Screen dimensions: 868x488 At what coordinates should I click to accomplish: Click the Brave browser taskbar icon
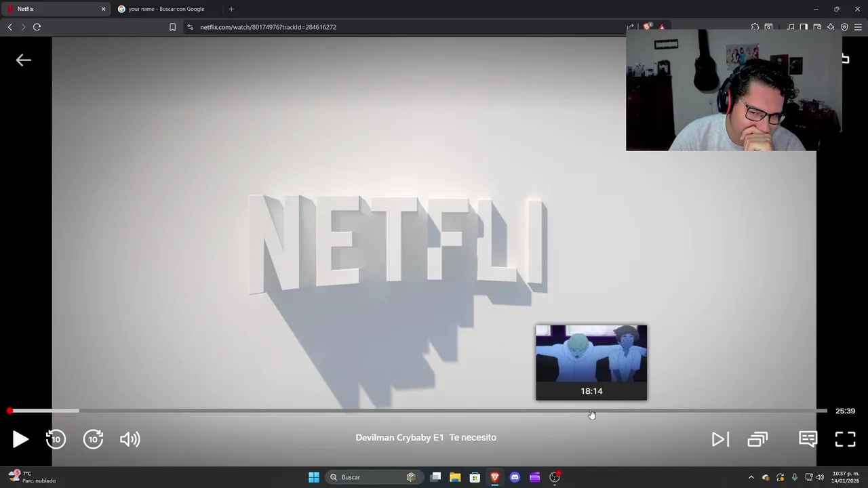tap(495, 477)
